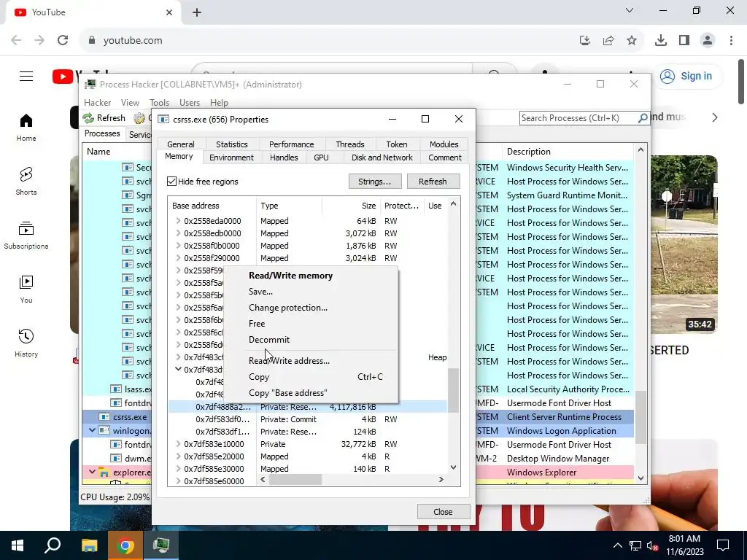Open Chrome side panel icon

(x=684, y=41)
